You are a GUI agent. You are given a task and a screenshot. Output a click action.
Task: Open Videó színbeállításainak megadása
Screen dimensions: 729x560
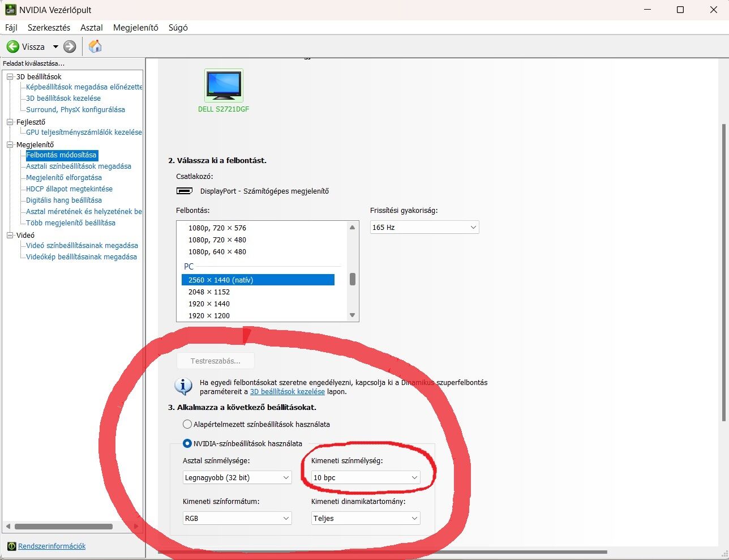point(82,245)
